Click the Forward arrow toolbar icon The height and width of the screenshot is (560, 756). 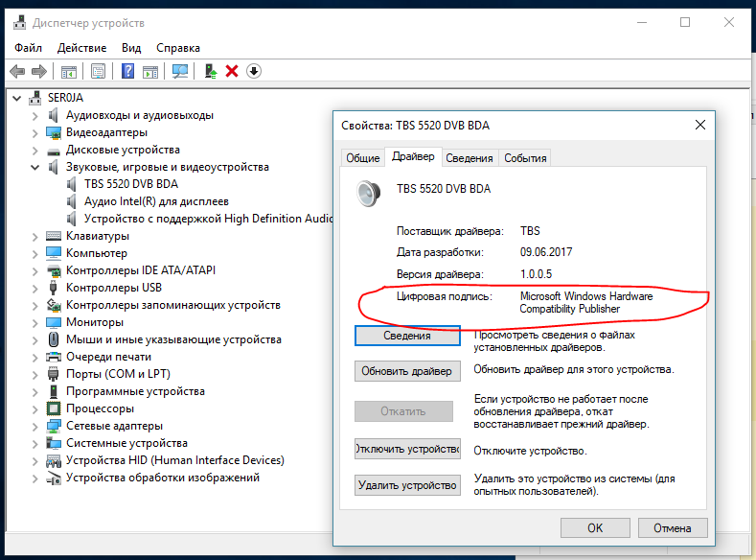39,71
